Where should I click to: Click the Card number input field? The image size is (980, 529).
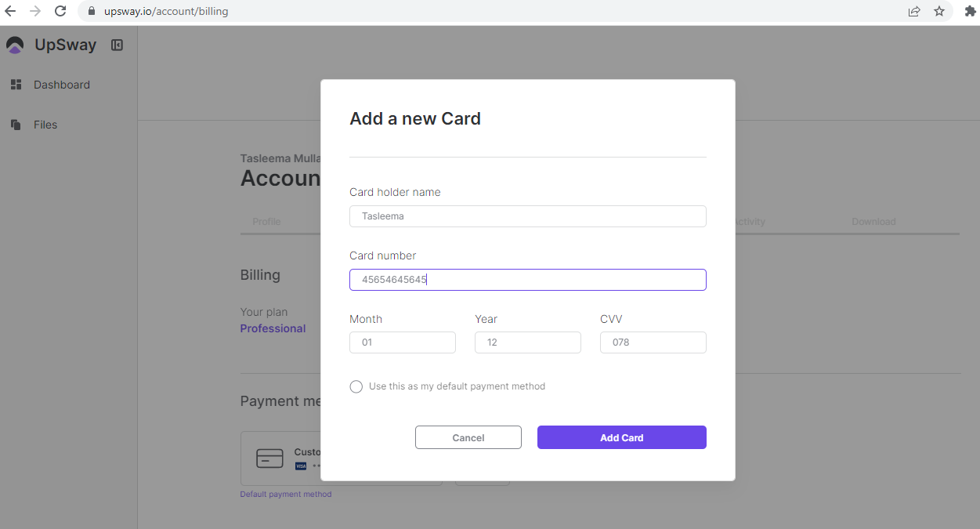[x=527, y=280]
